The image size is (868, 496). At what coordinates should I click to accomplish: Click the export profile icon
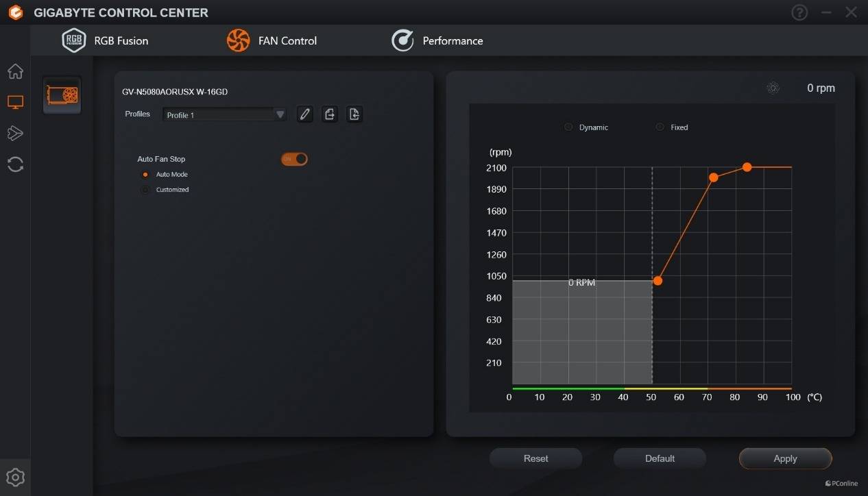pyautogui.click(x=330, y=114)
